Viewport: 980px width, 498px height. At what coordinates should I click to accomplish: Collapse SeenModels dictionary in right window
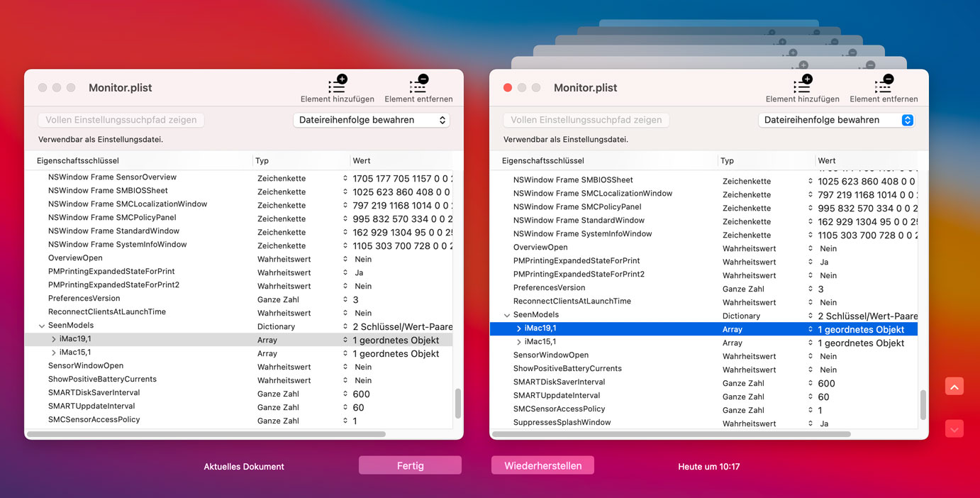pyautogui.click(x=507, y=316)
